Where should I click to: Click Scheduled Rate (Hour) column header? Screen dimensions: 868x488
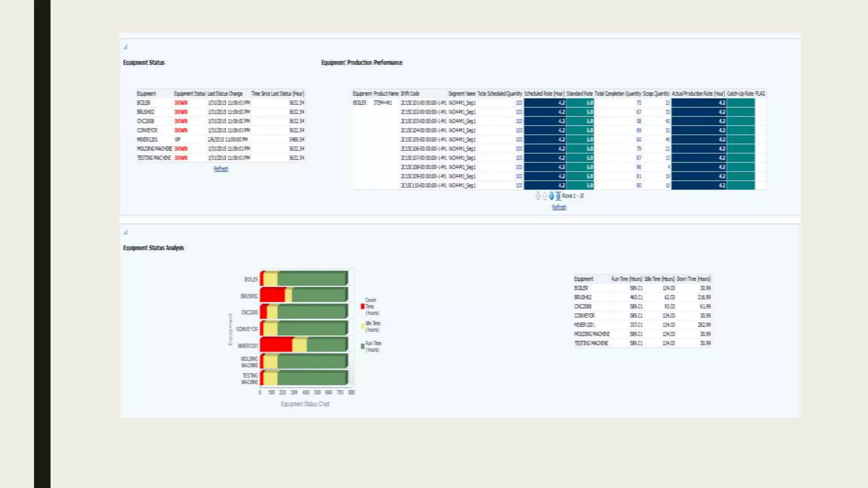pyautogui.click(x=544, y=94)
